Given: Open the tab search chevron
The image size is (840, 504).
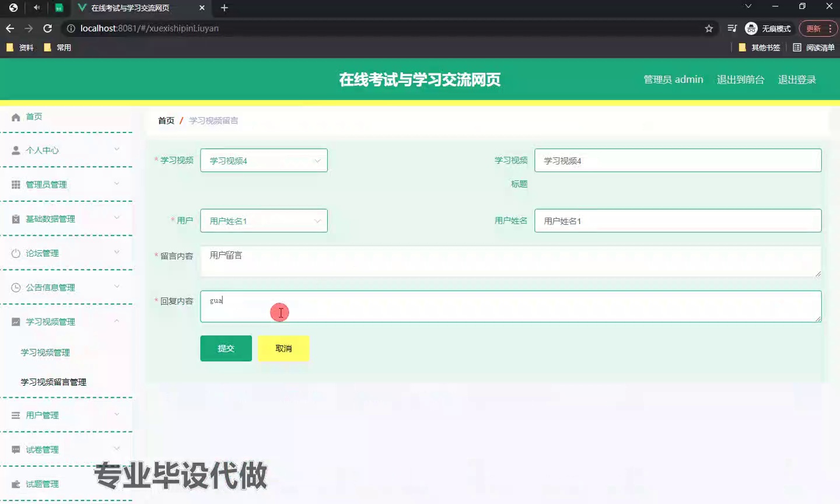Looking at the screenshot, I should pos(748,6).
